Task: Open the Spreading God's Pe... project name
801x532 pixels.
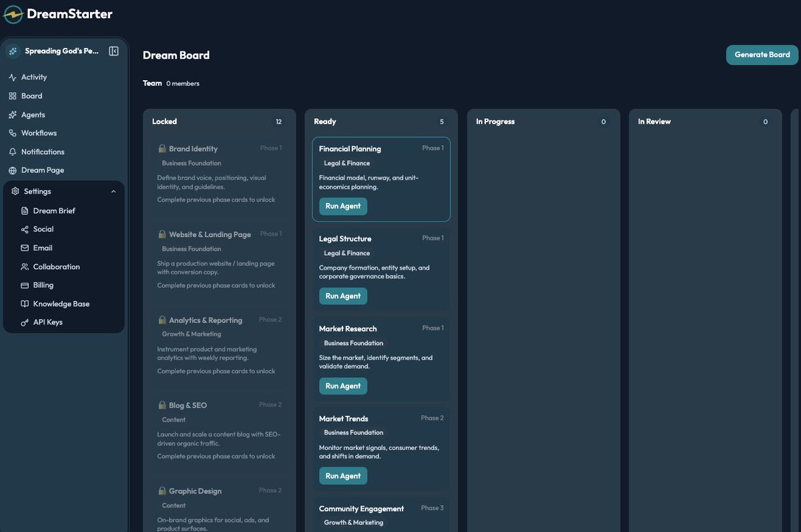Action: coord(62,51)
